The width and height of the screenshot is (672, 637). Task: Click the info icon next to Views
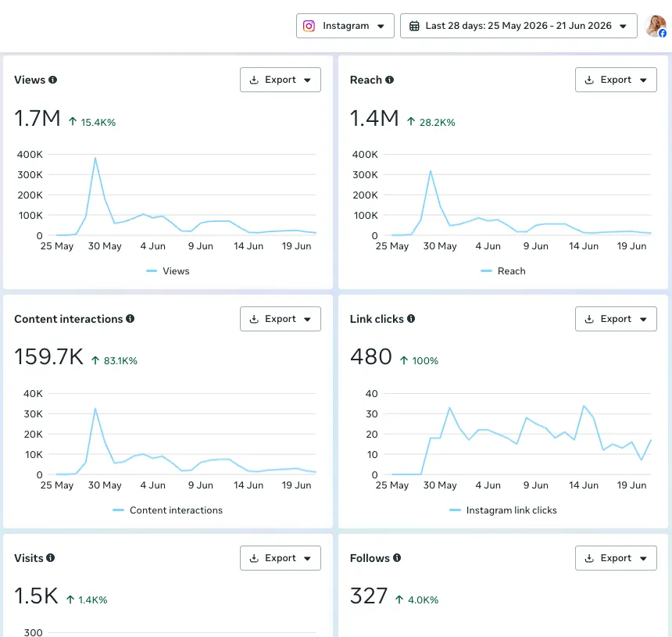coord(52,80)
